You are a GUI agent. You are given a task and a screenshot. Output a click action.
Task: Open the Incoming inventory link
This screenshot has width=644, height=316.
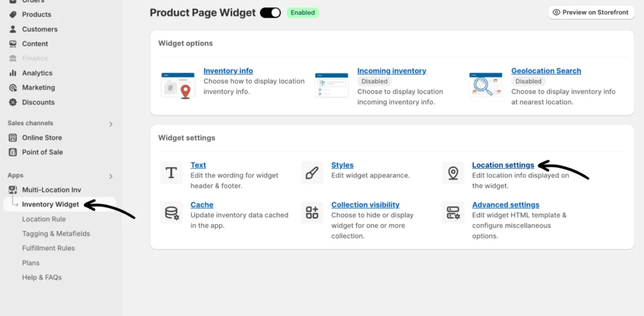[391, 71]
